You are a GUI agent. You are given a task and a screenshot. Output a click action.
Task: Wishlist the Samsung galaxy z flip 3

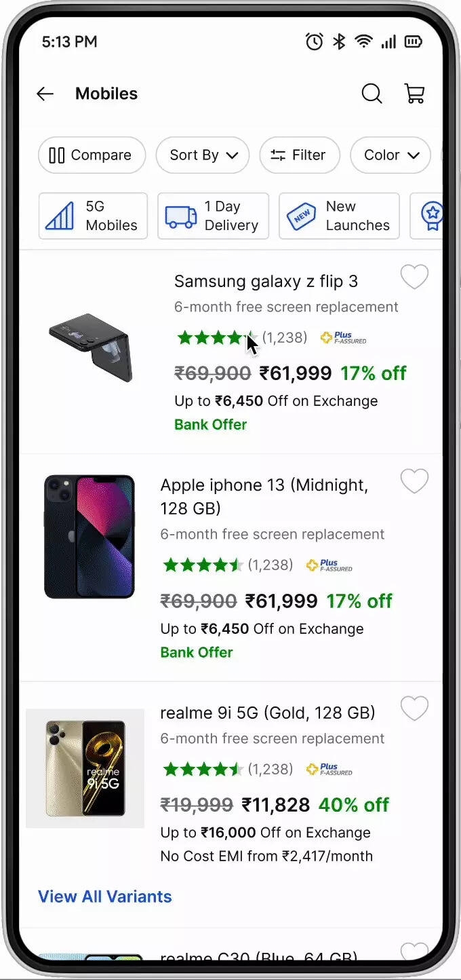pos(414,277)
